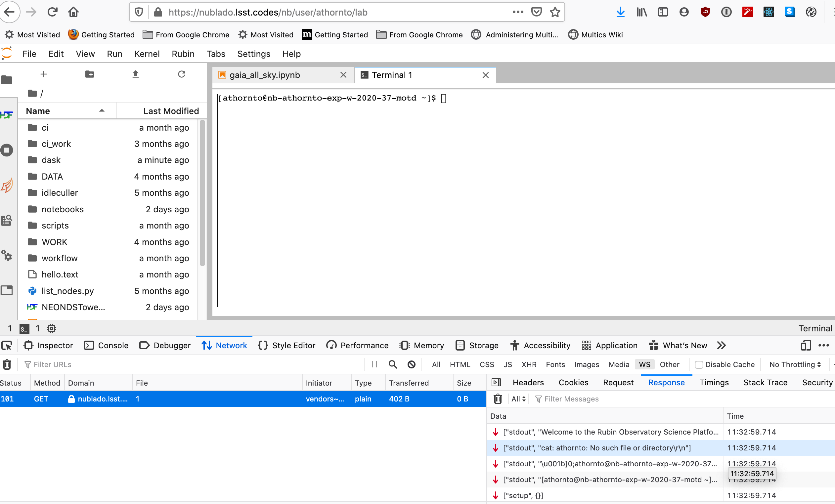835x504 pixels.
Task: Refresh the file browser listing
Action: coord(182,74)
